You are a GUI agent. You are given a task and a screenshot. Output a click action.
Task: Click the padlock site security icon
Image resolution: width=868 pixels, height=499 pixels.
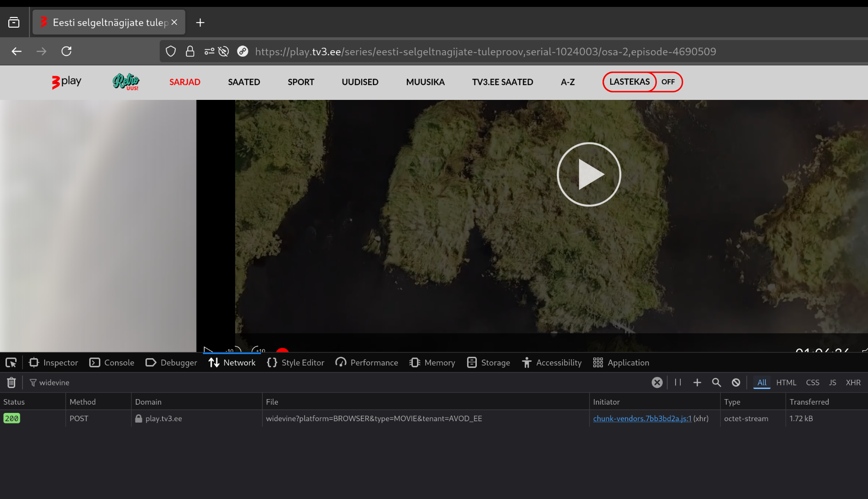(190, 51)
